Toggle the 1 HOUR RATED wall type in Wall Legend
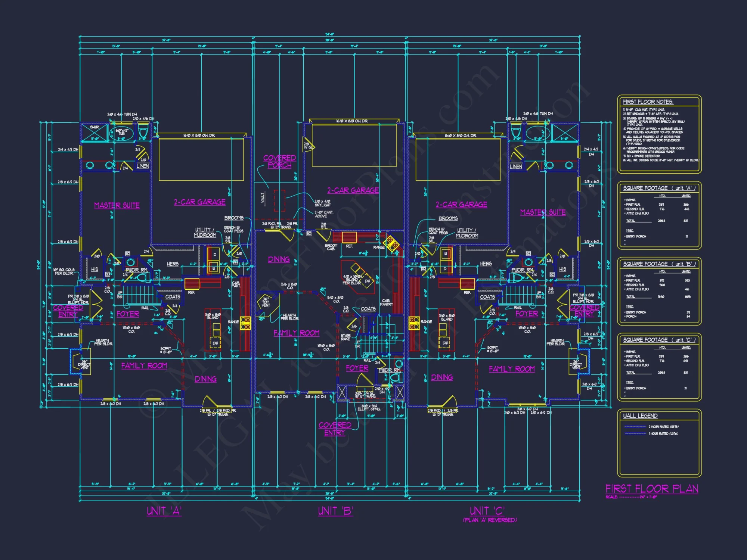 pyautogui.click(x=664, y=433)
